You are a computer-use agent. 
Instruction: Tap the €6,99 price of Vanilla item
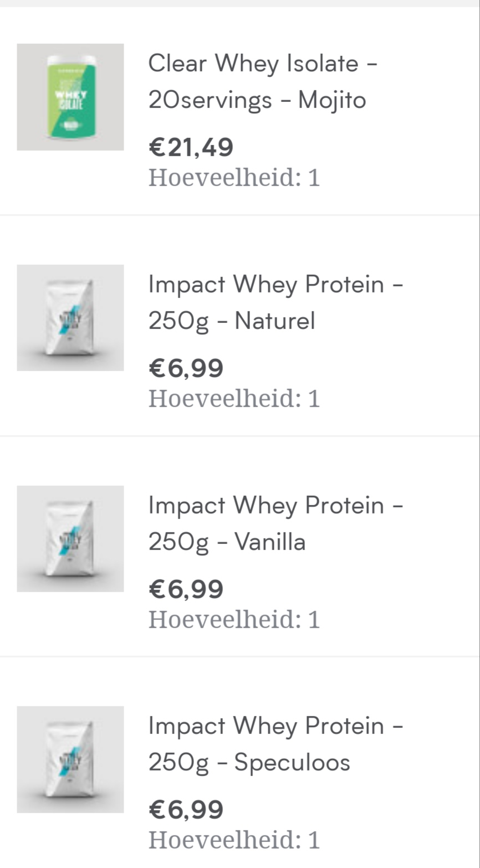pyautogui.click(x=186, y=589)
